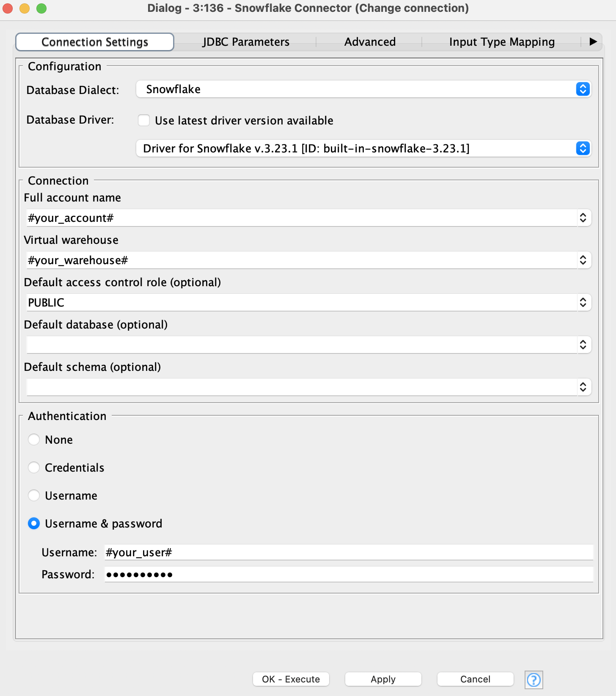The width and height of the screenshot is (616, 696).
Task: Click into the Virtual warehouse field
Action: click(x=302, y=260)
